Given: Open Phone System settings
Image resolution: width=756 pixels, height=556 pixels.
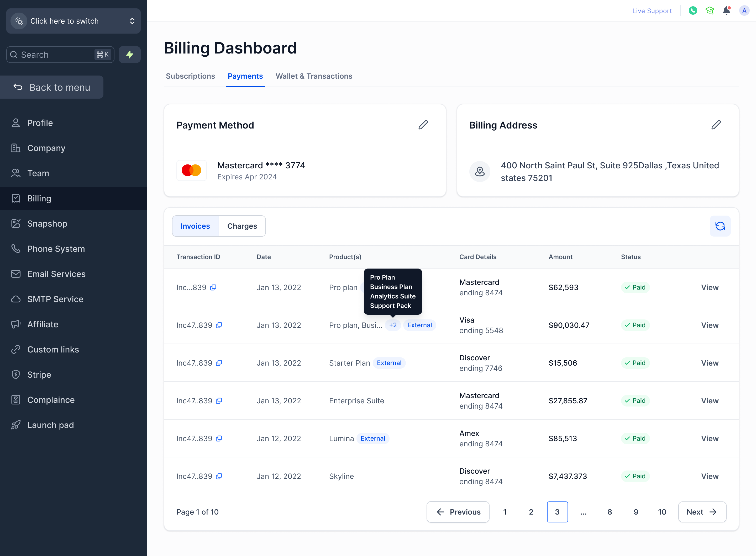Looking at the screenshot, I should point(73,249).
